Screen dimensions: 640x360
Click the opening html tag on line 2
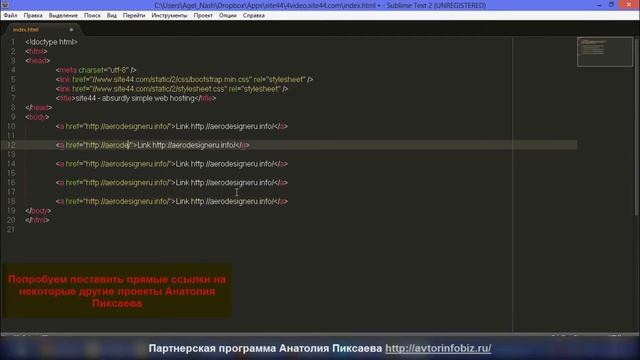[x=36, y=51]
